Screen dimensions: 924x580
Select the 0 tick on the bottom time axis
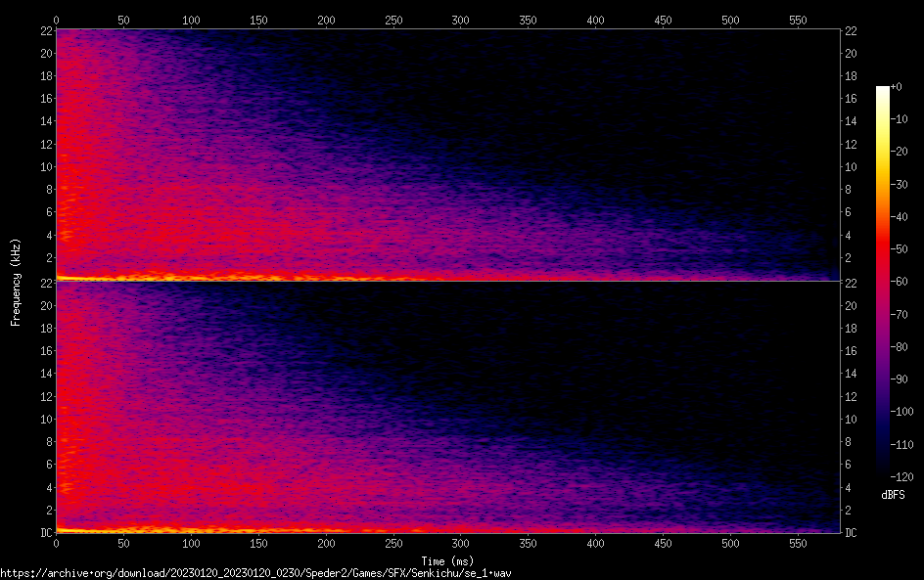click(x=56, y=543)
